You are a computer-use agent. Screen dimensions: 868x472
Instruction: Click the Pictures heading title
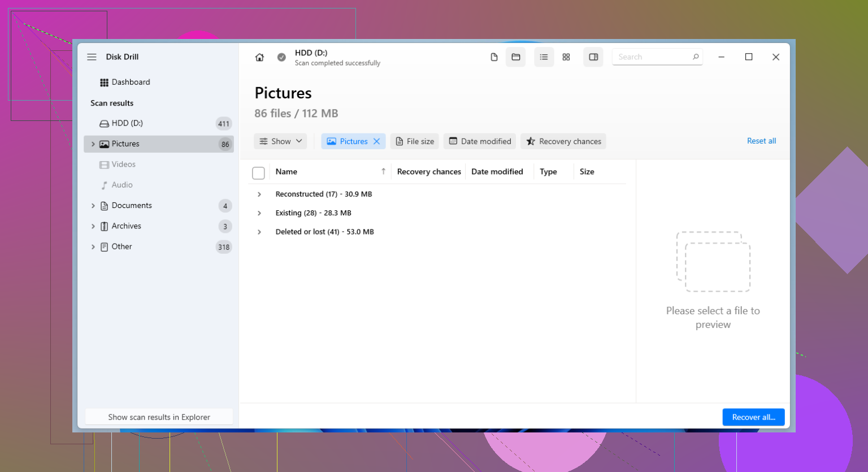[x=283, y=93]
